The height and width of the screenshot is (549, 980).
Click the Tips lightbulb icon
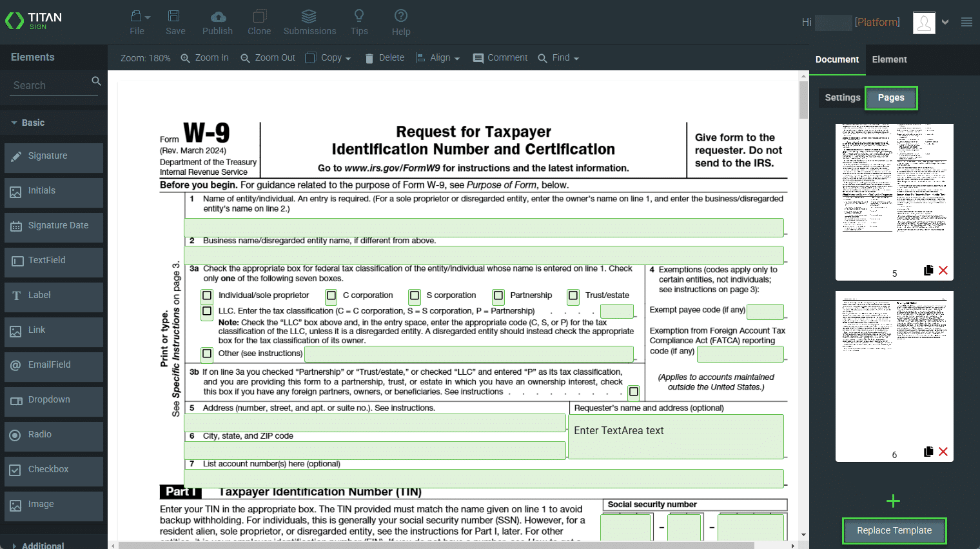coord(359,16)
